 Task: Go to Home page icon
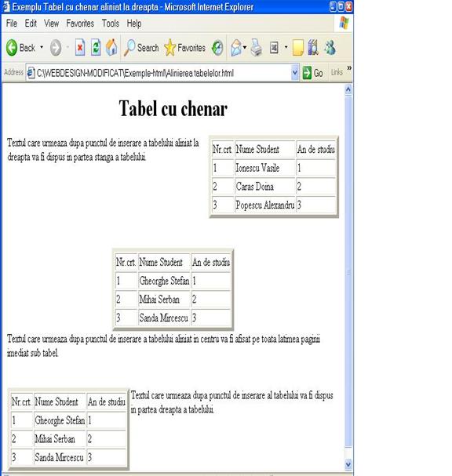[111, 48]
